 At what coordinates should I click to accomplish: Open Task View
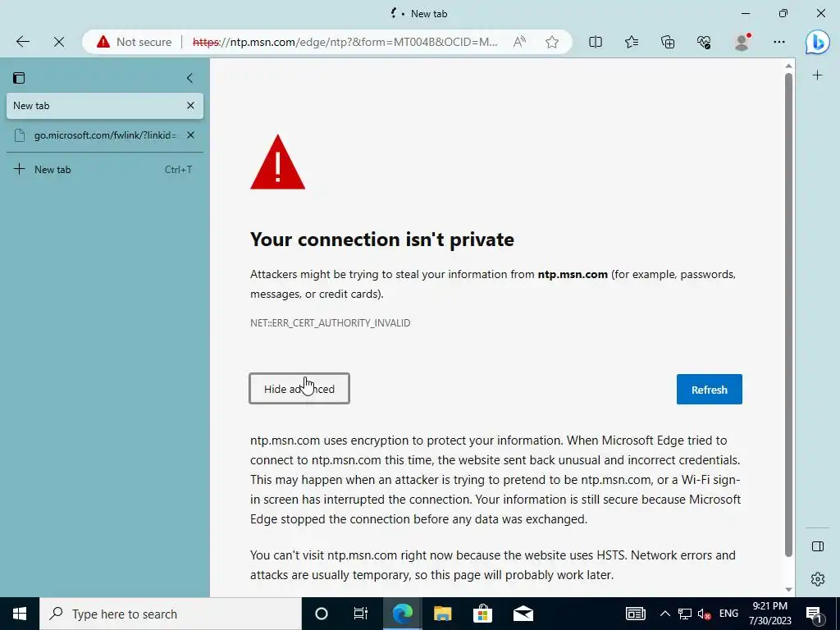click(x=361, y=614)
